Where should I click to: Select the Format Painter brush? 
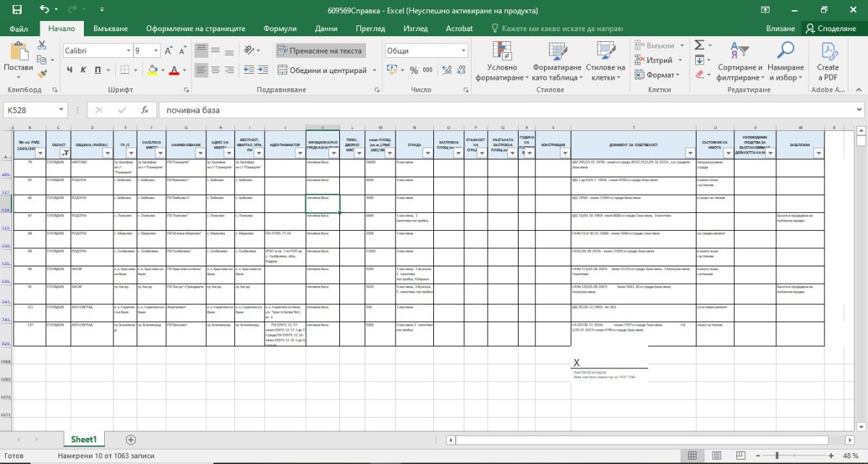pos(41,73)
